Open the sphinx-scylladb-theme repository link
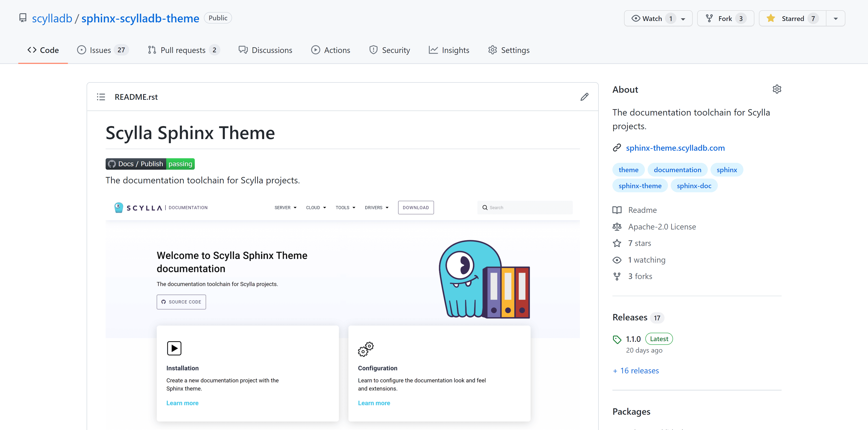Screen dimensions: 868x430 (x=140, y=18)
